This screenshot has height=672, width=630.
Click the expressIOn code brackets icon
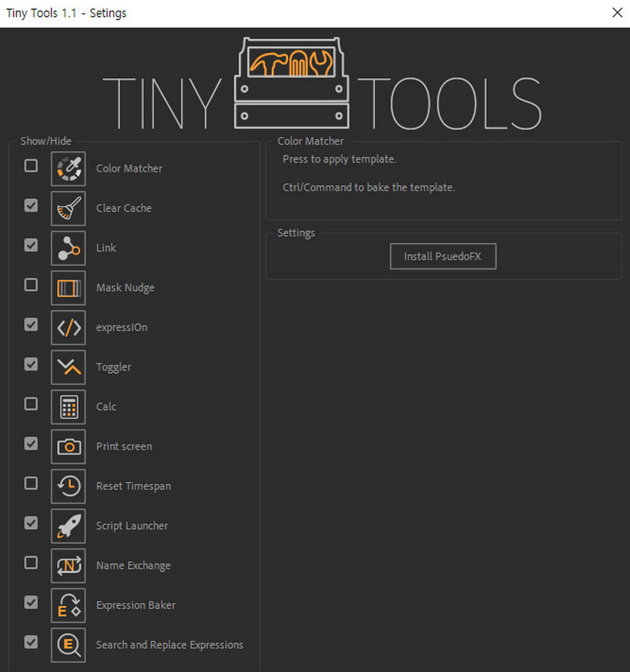pos(68,327)
